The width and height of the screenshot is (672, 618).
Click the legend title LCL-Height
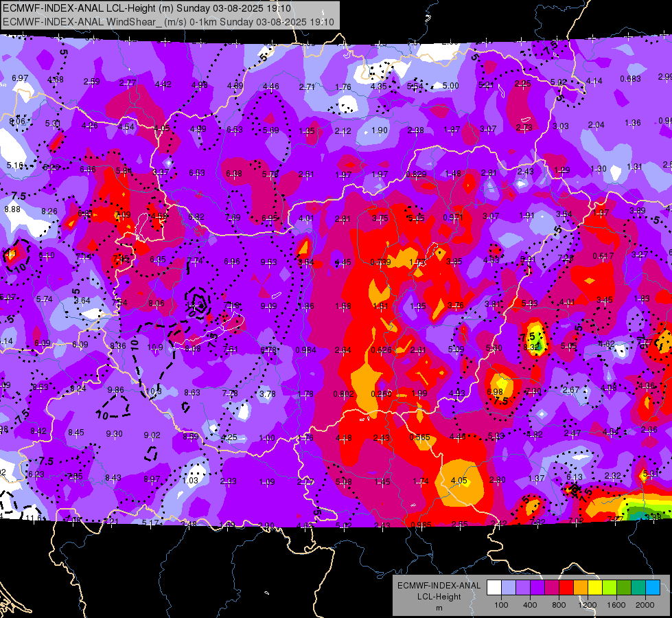439,597
